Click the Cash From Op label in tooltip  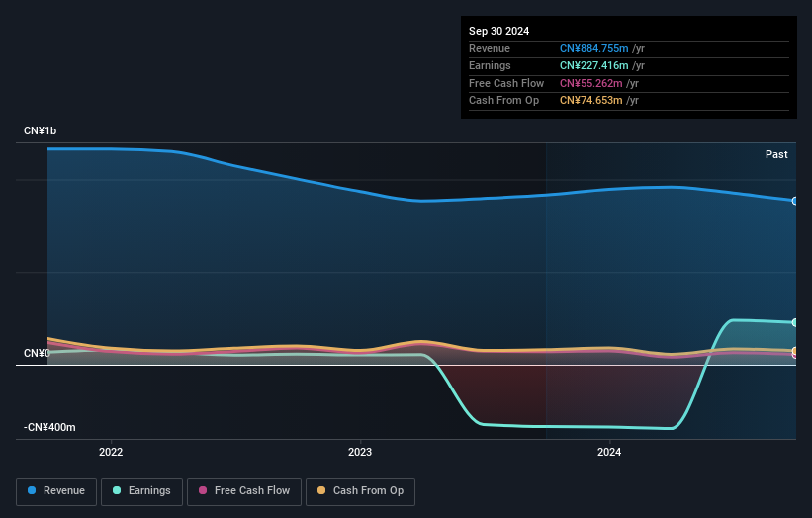click(503, 101)
